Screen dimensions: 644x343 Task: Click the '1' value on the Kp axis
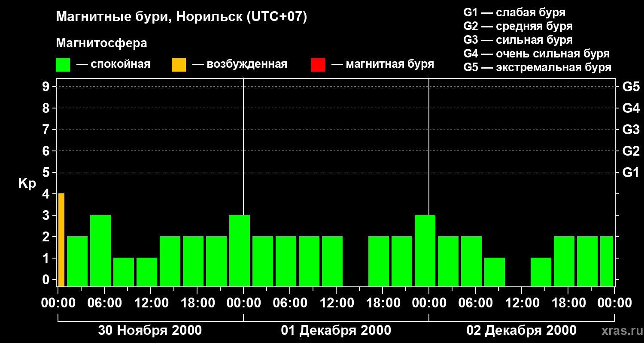[x=47, y=259]
